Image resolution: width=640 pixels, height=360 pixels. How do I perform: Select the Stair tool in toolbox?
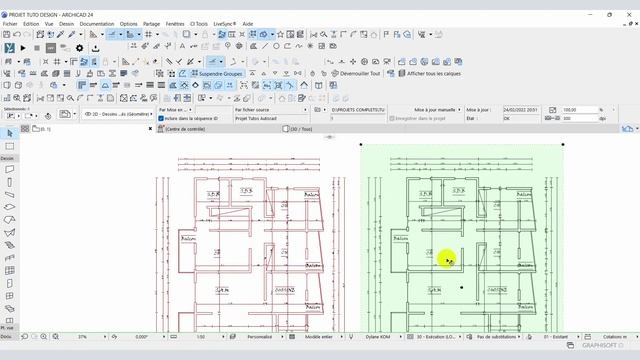click(10, 245)
